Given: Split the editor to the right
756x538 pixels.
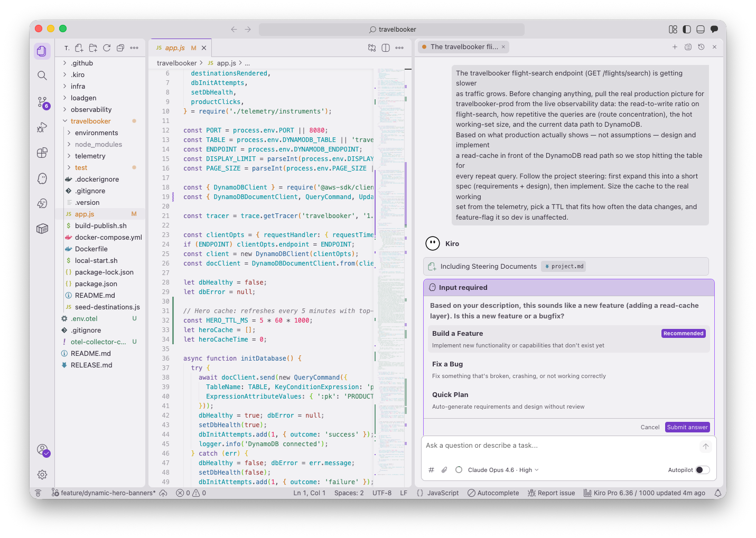Looking at the screenshot, I should [386, 48].
